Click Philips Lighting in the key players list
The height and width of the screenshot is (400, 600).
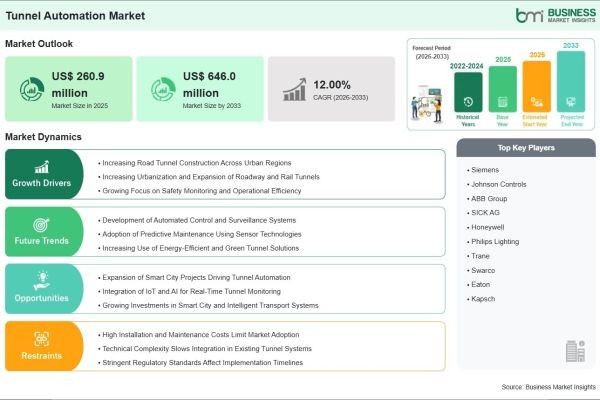(493, 242)
